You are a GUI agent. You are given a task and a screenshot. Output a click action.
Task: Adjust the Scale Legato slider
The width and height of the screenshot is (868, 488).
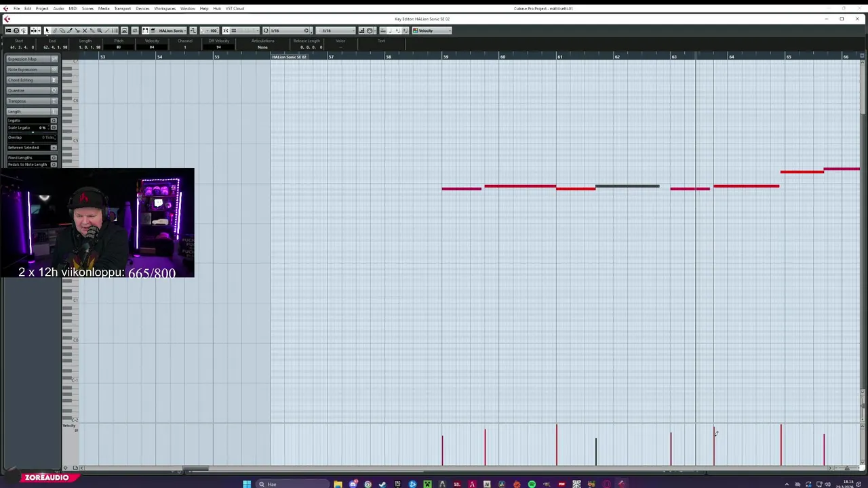32,132
